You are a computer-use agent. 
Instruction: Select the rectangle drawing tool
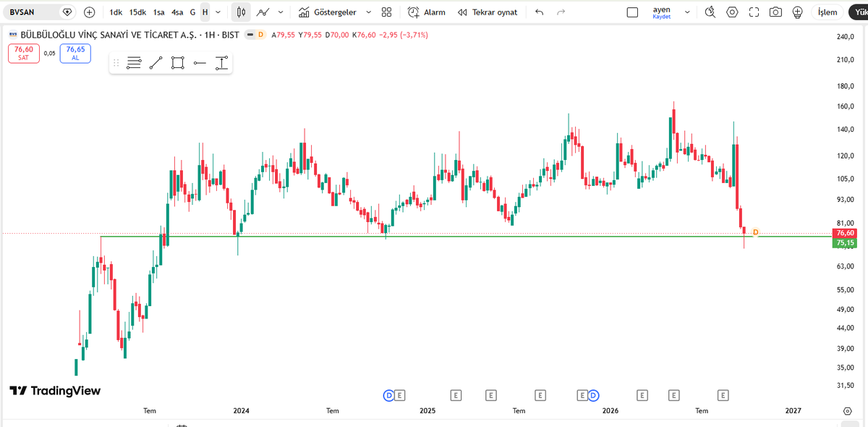click(178, 63)
